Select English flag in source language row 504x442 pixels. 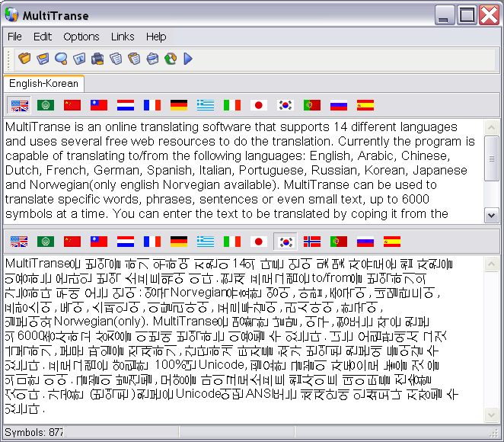19,105
